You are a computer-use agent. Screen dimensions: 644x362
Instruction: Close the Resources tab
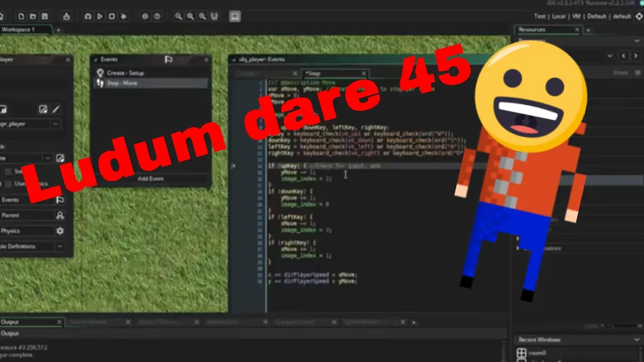coord(577,30)
